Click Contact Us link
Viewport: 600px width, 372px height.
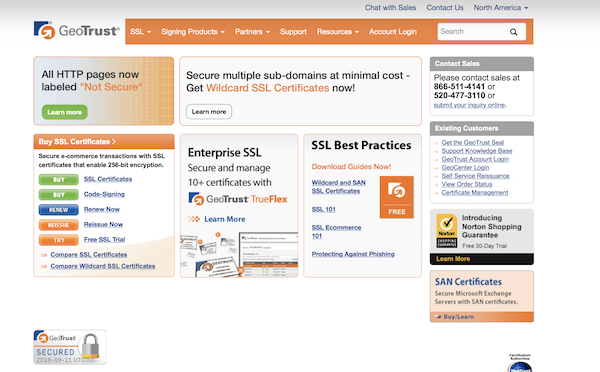pyautogui.click(x=445, y=8)
